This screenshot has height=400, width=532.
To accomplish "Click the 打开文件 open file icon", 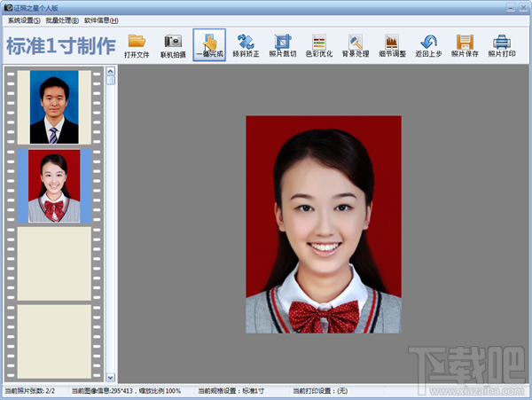I will [x=137, y=45].
